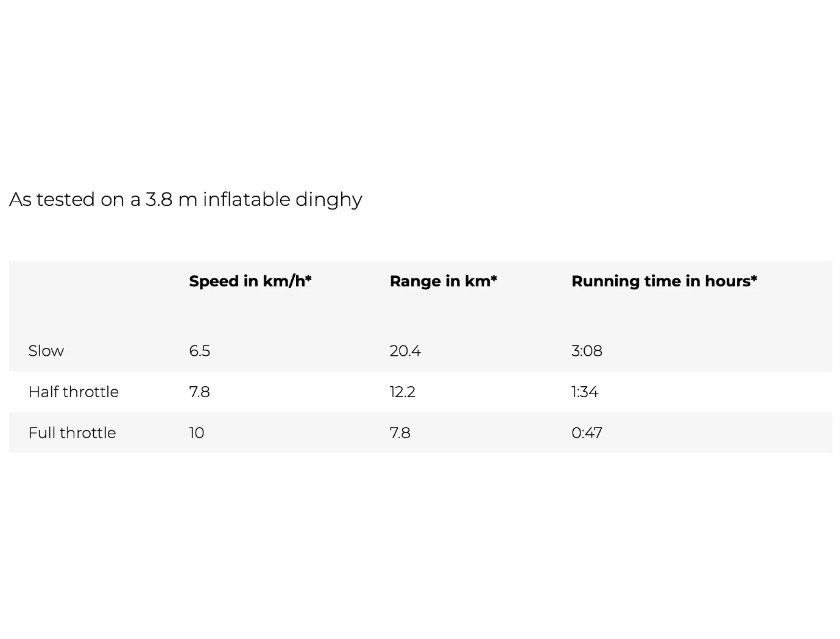Image resolution: width=840 pixels, height=639 pixels.
Task: Select the 0:47 running time cell
Action: [587, 432]
